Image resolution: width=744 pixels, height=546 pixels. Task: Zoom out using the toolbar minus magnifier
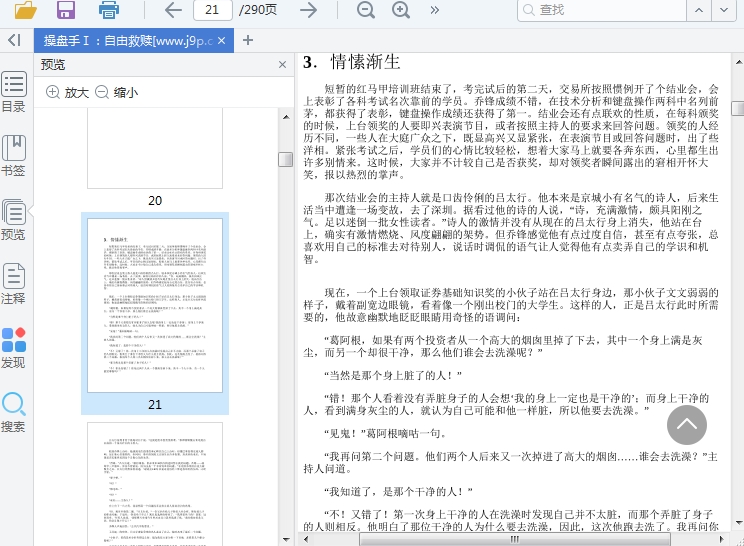[x=365, y=9]
